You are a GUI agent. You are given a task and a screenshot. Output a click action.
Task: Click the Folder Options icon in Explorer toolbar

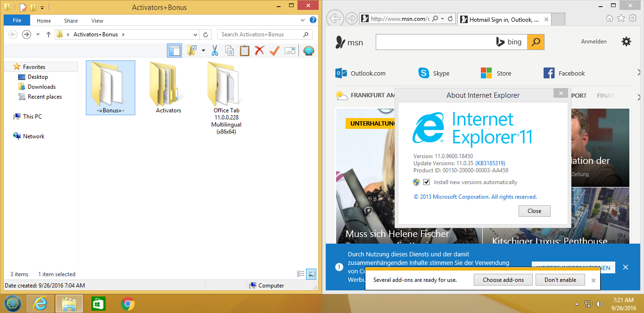tap(191, 51)
